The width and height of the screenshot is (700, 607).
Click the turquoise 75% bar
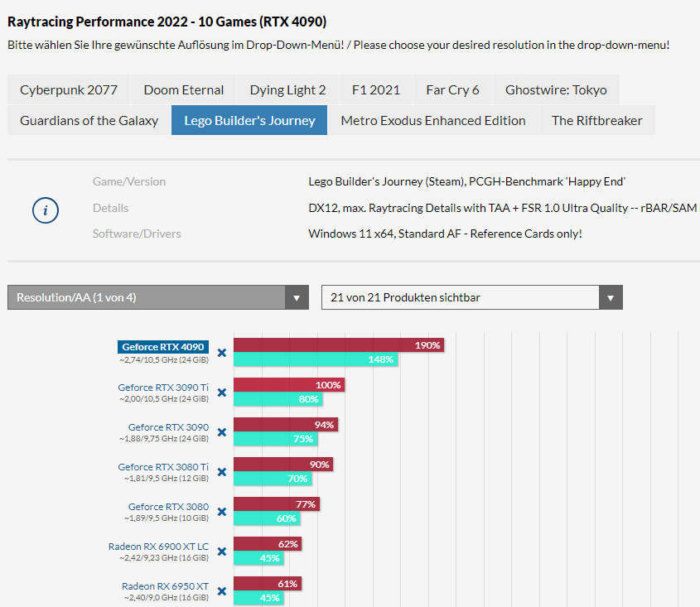tap(276, 439)
